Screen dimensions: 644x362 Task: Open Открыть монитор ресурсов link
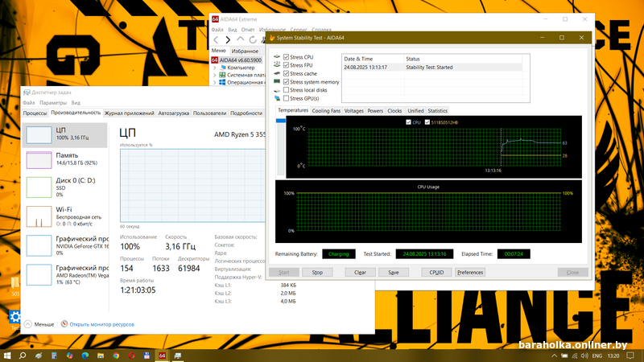pyautogui.click(x=101, y=324)
